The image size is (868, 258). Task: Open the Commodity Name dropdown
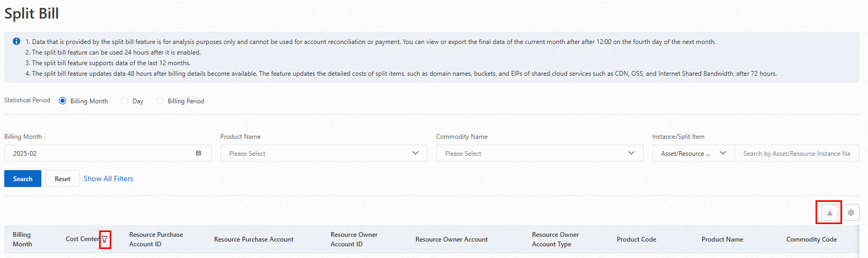[540, 153]
